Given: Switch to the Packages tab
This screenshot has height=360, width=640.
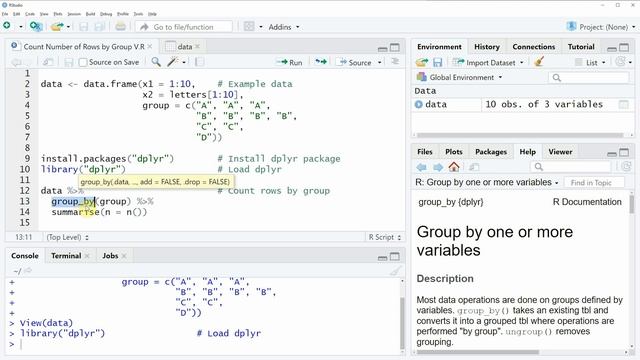Looking at the screenshot, I should click(x=491, y=152).
